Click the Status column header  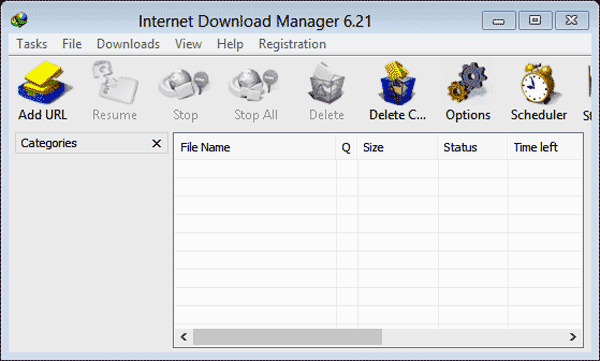(x=473, y=147)
